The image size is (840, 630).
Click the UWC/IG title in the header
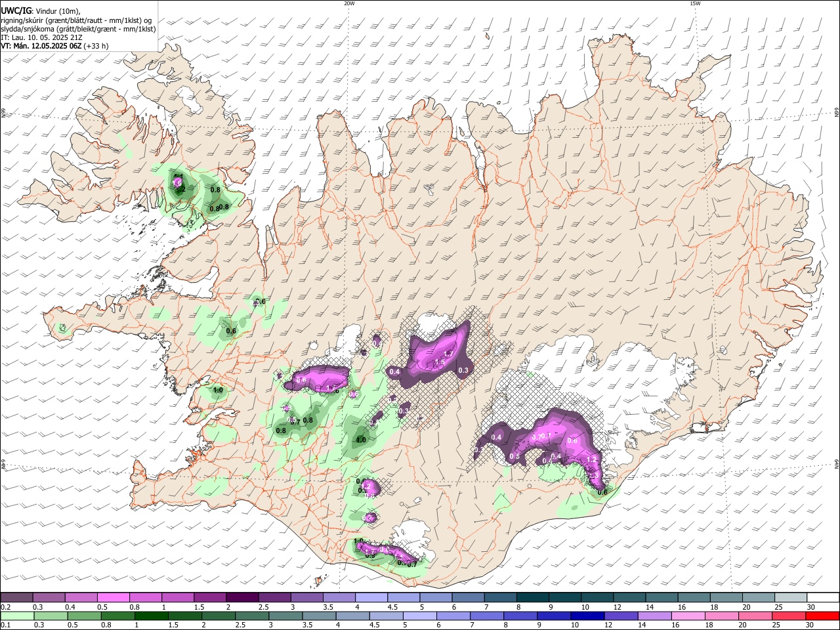16,11
